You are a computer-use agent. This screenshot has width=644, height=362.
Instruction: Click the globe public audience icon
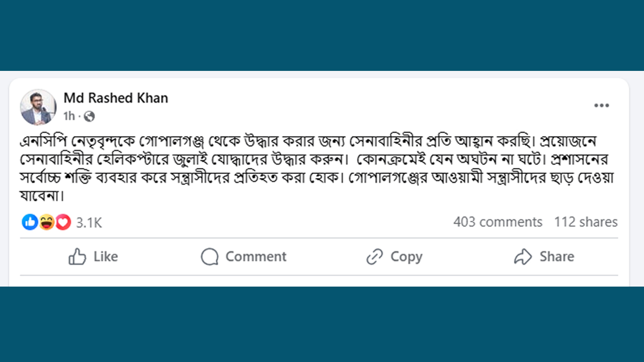click(90, 116)
